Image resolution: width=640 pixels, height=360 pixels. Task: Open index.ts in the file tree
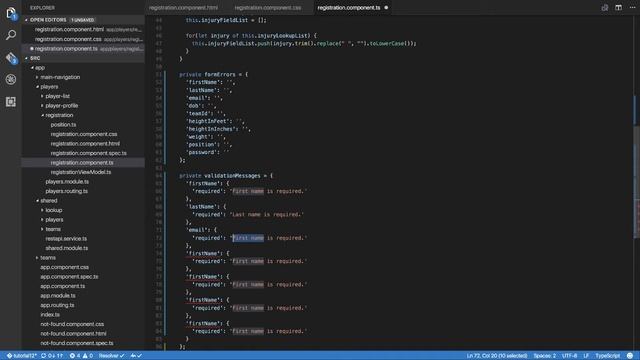50,315
